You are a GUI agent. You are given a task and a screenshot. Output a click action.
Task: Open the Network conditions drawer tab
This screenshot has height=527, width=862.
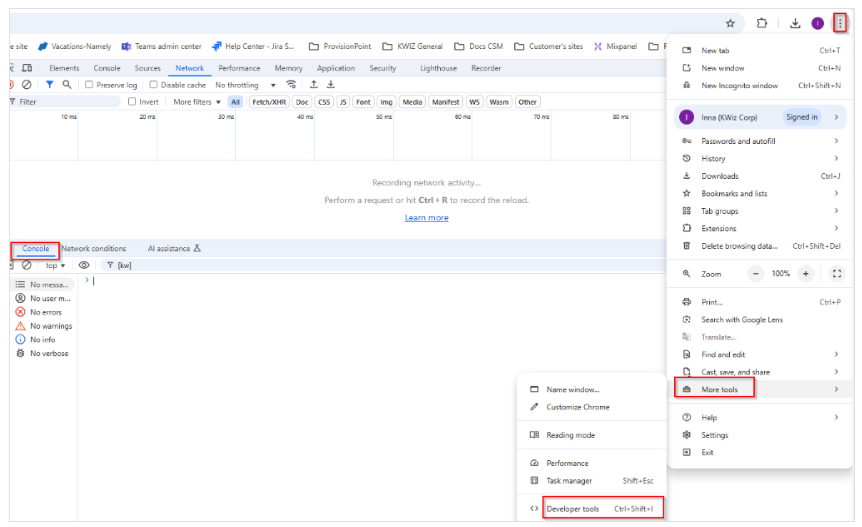(93, 248)
